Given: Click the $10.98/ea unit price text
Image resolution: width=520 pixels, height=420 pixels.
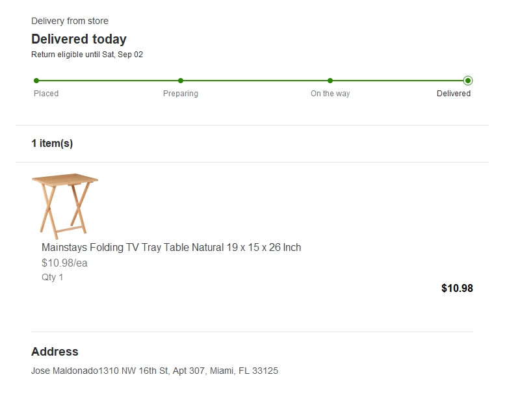Looking at the screenshot, I should point(64,263).
